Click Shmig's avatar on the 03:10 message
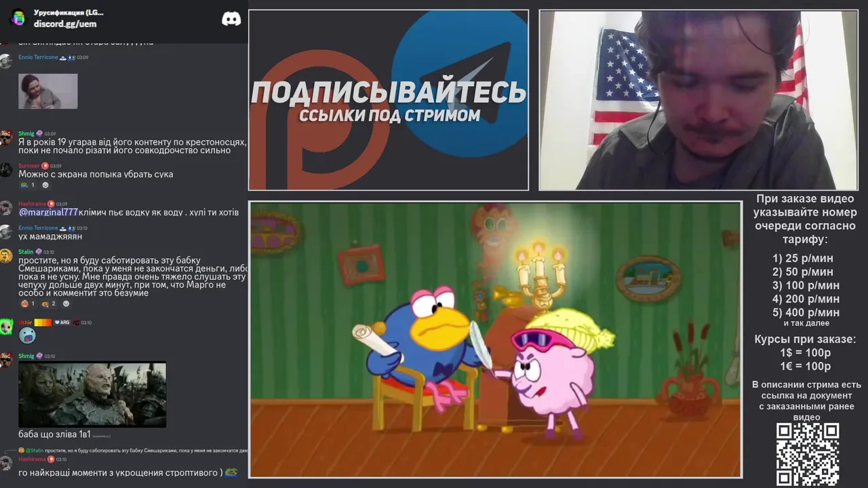Screen dimensions: 868x488 6,360
